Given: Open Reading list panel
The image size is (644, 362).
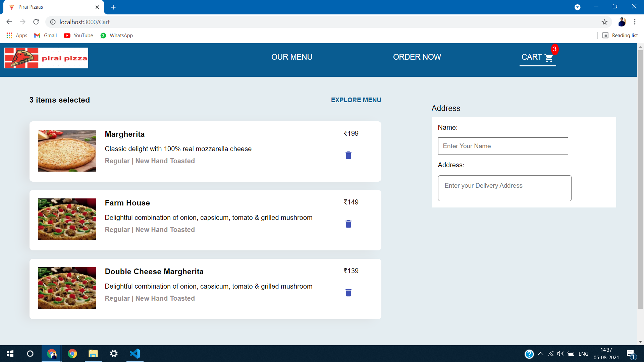Looking at the screenshot, I should 620,36.
